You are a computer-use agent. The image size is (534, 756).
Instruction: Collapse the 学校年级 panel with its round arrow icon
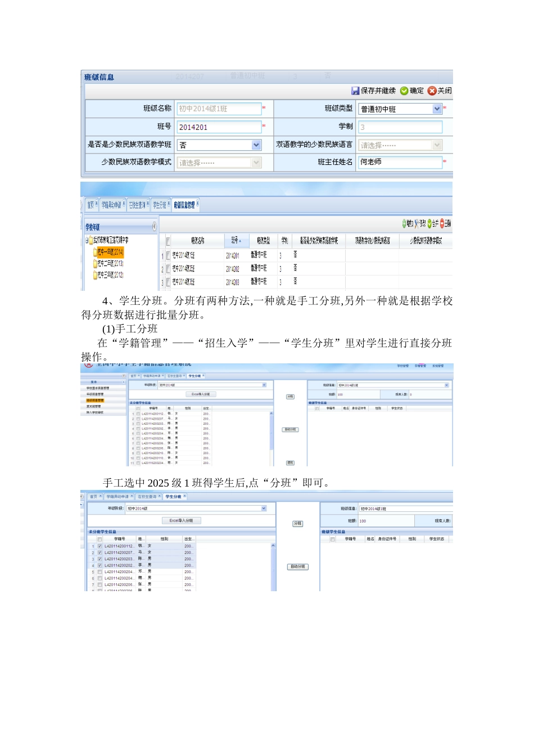coord(155,227)
